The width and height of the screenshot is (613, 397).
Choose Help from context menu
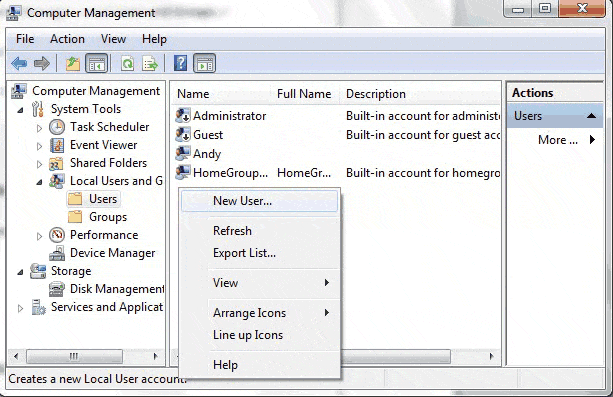(259, 365)
